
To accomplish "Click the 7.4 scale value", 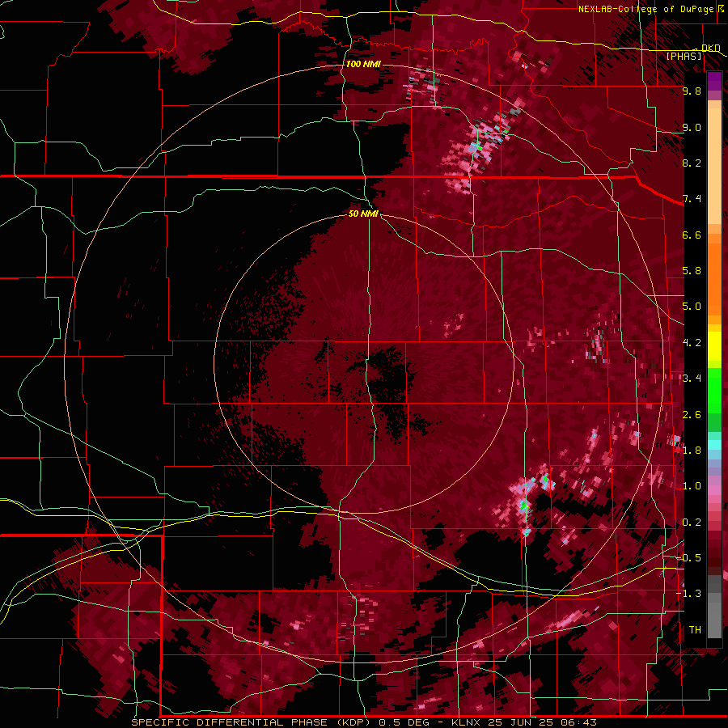I will click(x=692, y=199).
